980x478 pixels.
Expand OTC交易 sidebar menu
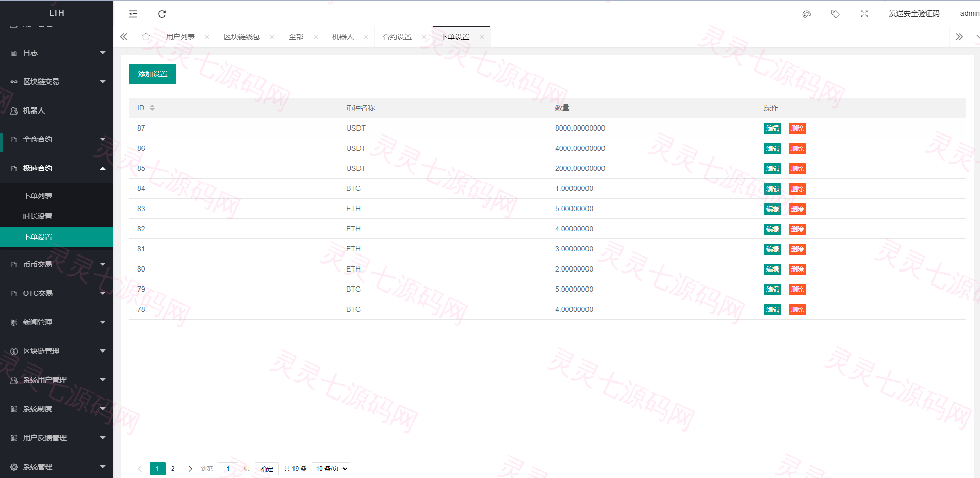[x=57, y=293]
